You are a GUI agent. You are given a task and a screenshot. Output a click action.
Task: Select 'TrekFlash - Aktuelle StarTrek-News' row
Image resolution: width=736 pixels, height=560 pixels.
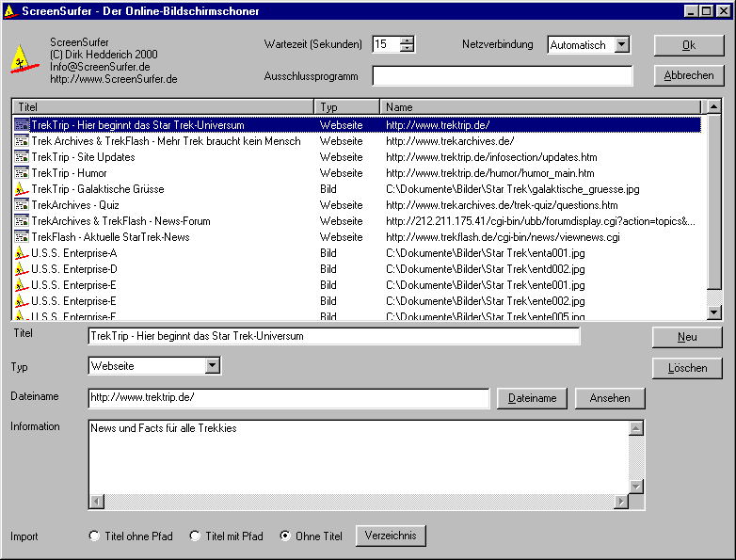pos(358,236)
